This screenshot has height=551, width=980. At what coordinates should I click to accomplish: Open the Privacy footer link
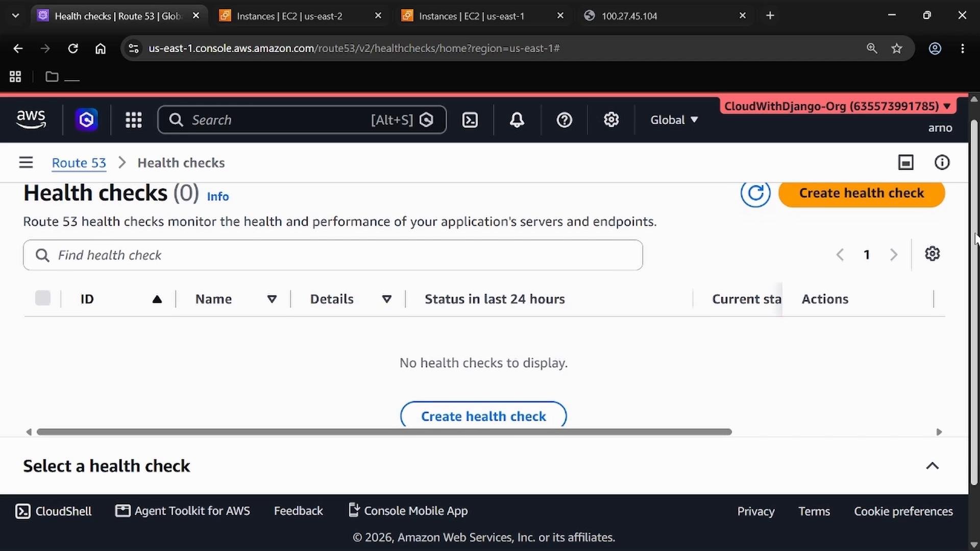click(755, 511)
